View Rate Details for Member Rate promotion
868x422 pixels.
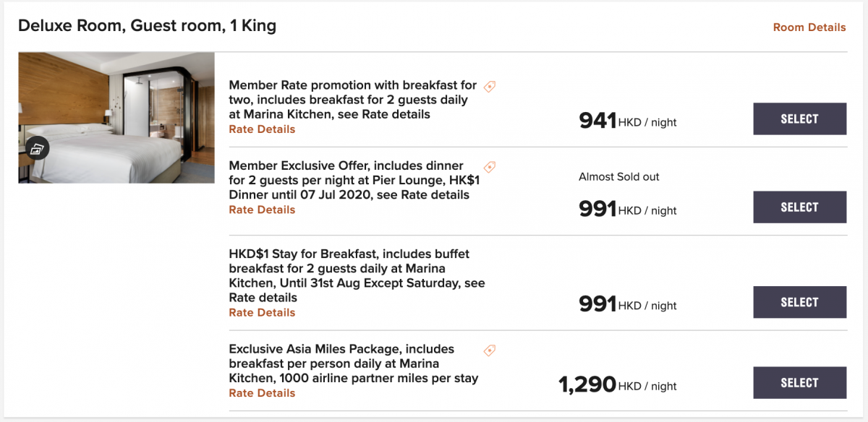[262, 129]
